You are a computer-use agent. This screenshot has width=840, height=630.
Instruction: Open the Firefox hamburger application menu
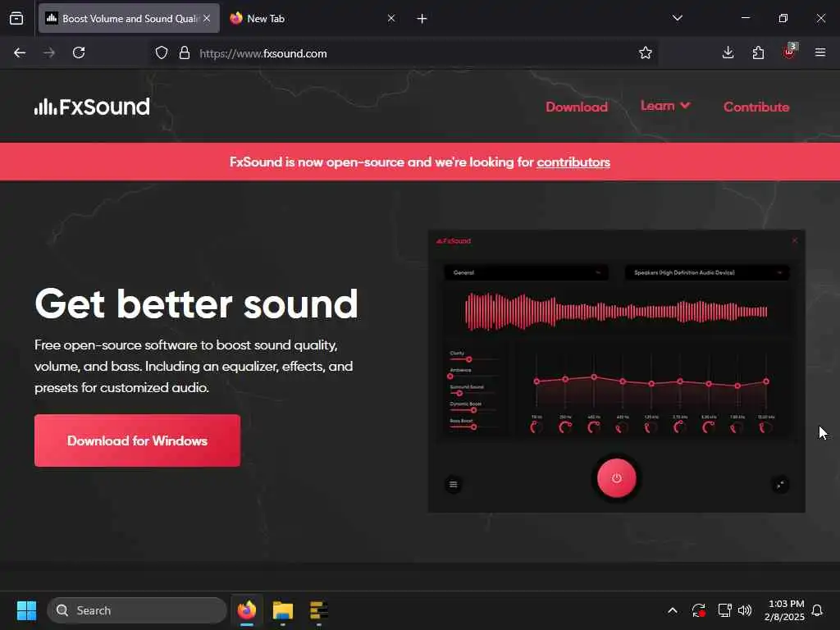(819, 53)
